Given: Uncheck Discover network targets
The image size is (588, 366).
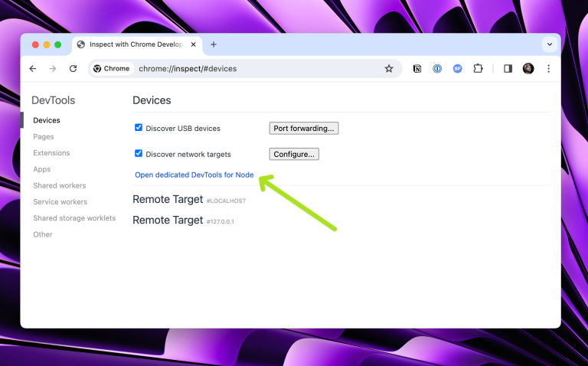Looking at the screenshot, I should pyautogui.click(x=139, y=154).
